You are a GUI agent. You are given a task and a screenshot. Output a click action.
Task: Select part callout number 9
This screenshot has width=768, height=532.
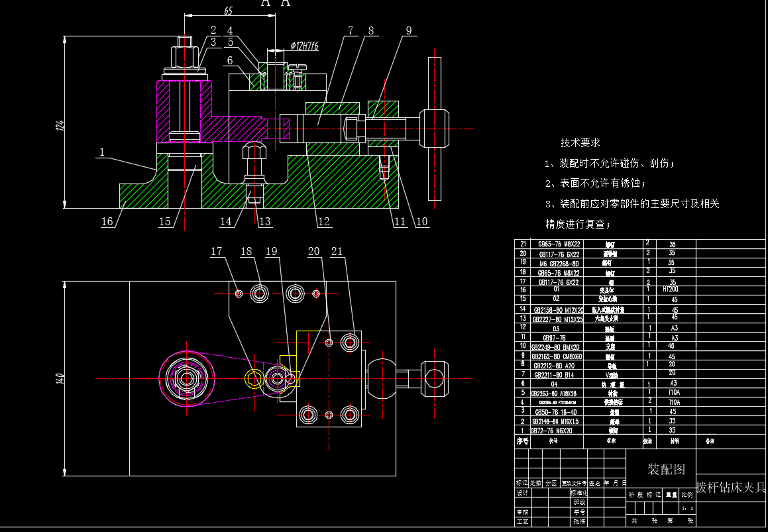coord(409,30)
